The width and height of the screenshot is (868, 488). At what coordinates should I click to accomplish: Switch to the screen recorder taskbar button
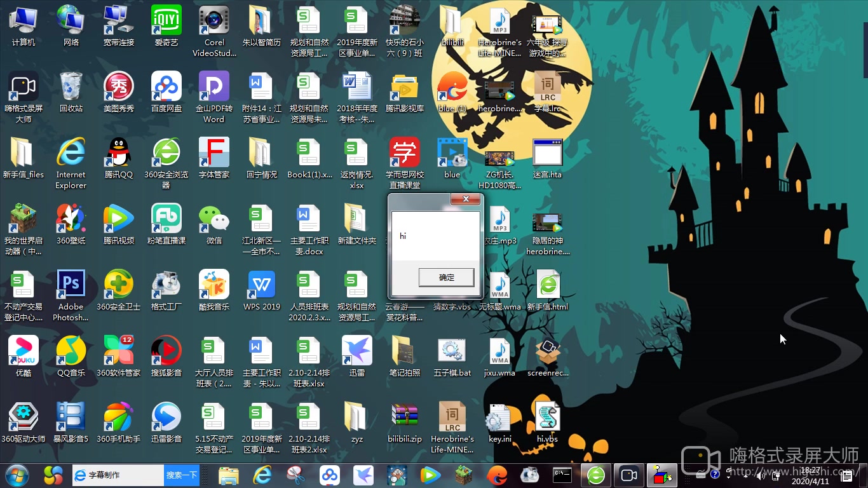point(628,475)
